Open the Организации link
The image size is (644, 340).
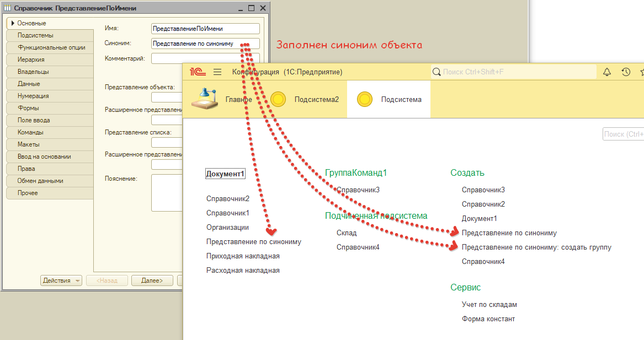227,228
